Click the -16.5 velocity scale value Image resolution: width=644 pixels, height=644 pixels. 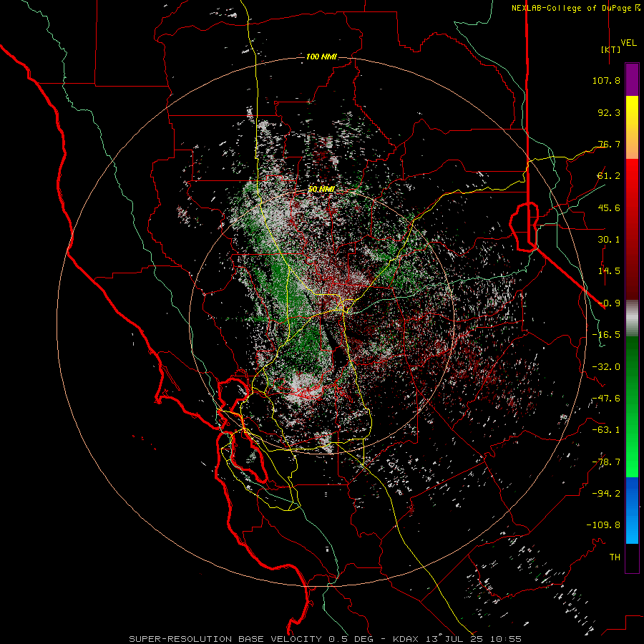606,335
